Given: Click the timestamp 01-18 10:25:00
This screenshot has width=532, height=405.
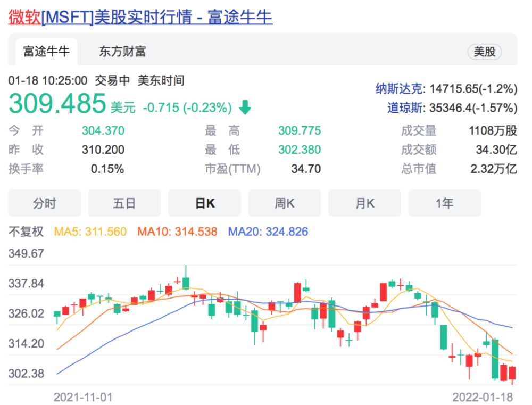Looking at the screenshot, I should point(47,81).
